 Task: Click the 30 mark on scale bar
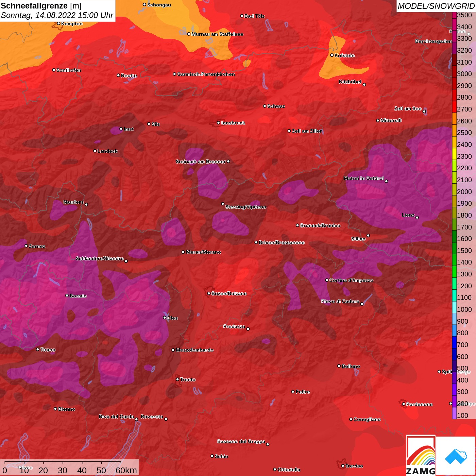[63, 470]
